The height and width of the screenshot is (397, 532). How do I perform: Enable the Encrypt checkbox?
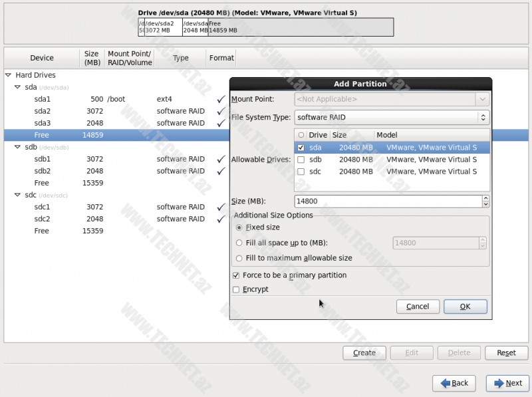pos(236,289)
